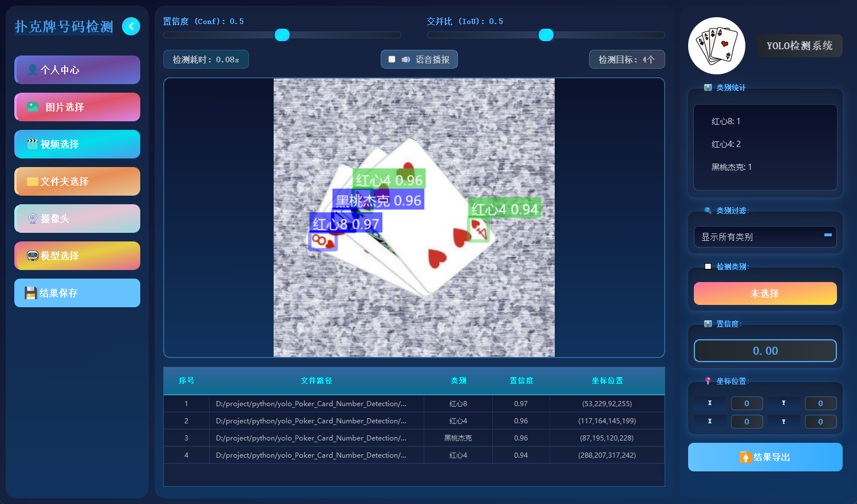Click the 红心8 0.97 detection label on image
The width and height of the screenshot is (857, 504).
coord(346,224)
